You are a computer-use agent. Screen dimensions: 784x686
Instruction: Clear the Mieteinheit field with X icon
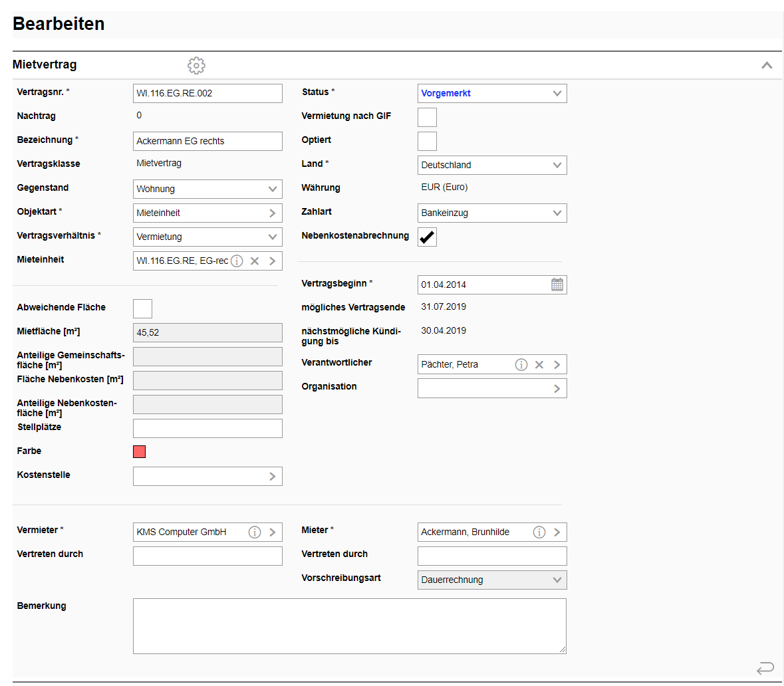click(255, 261)
